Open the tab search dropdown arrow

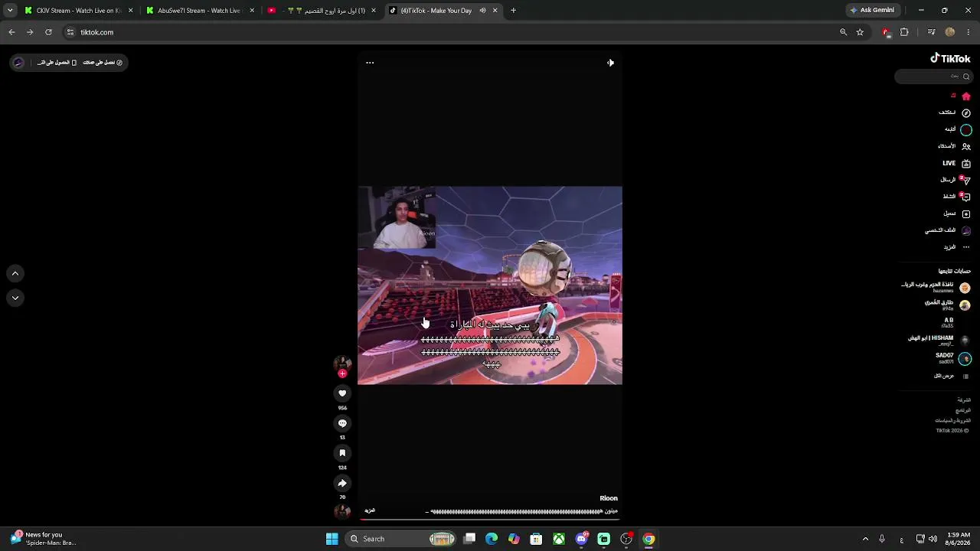click(10, 11)
